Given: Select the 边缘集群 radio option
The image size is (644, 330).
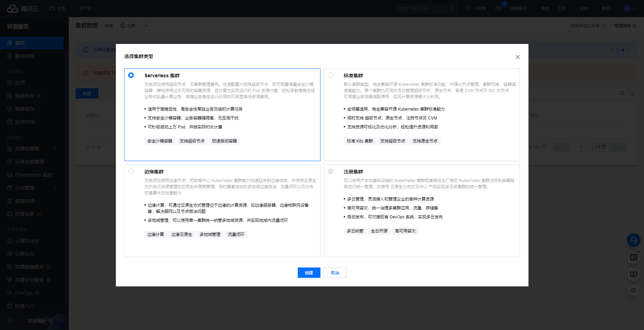Looking at the screenshot, I should tap(131, 171).
